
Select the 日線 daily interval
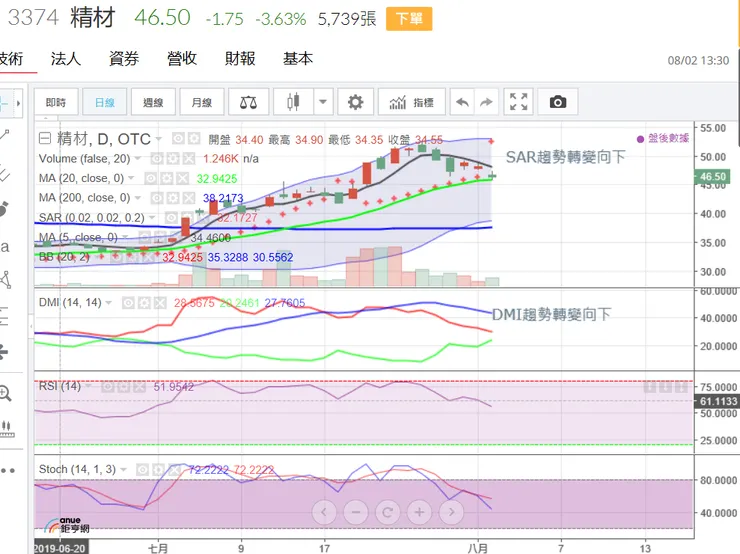105,102
